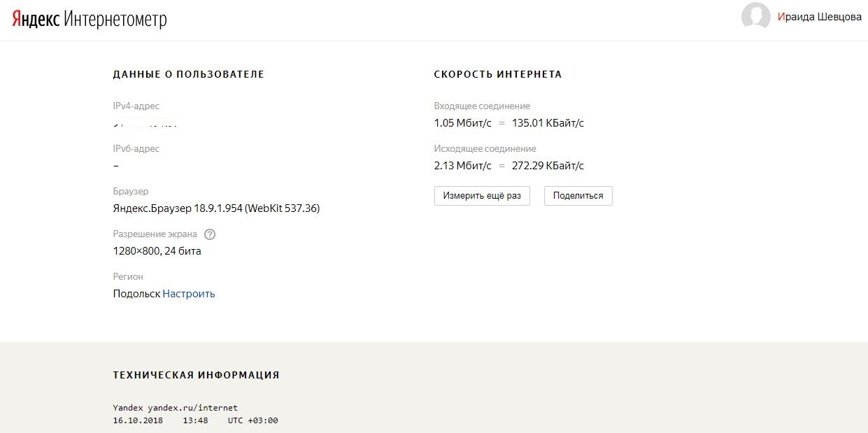Image resolution: width=868 pixels, height=433 pixels.
Task: Click the masked IPv4 address value
Action: pos(145,124)
